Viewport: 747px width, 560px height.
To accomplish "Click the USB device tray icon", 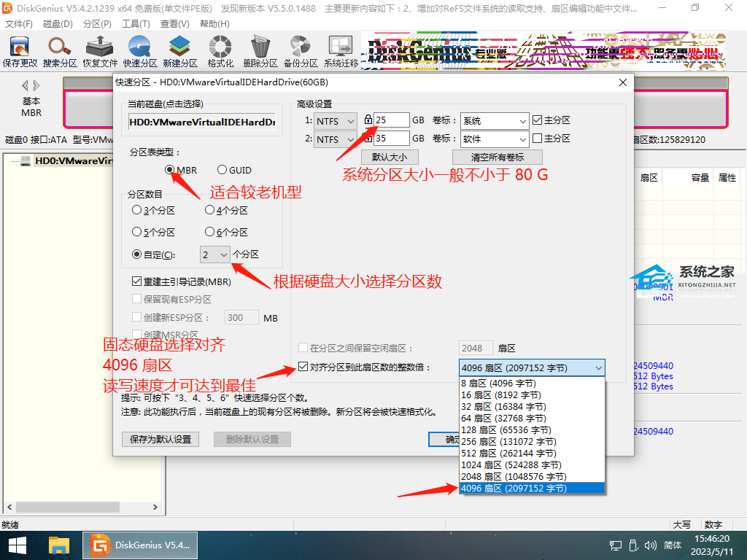I will click(x=633, y=545).
